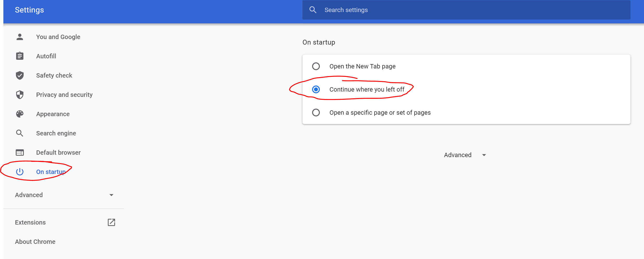Viewport: 644px width, 259px height.
Task: Open the About Chrome page
Action: point(35,241)
